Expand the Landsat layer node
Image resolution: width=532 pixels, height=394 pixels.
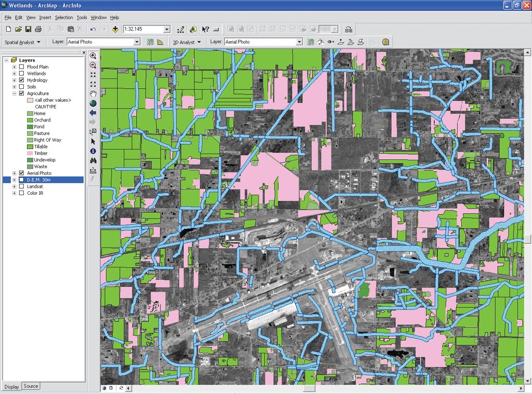[14, 186]
